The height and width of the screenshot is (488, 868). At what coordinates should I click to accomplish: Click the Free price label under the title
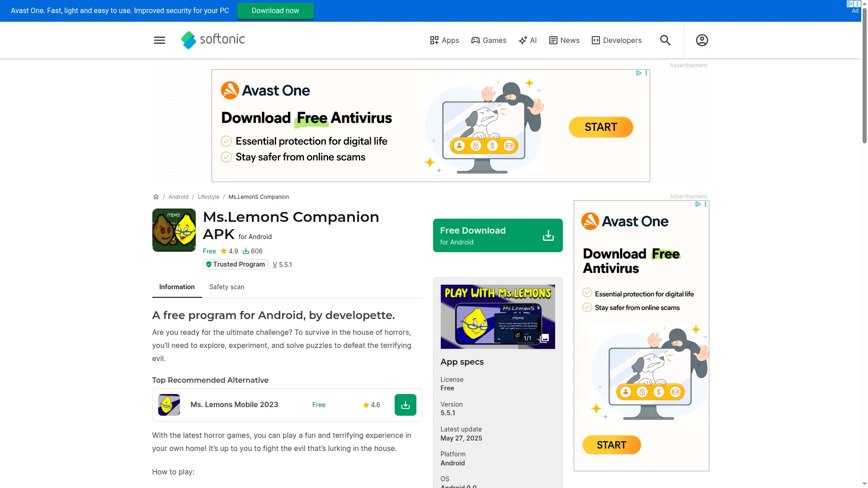click(209, 251)
